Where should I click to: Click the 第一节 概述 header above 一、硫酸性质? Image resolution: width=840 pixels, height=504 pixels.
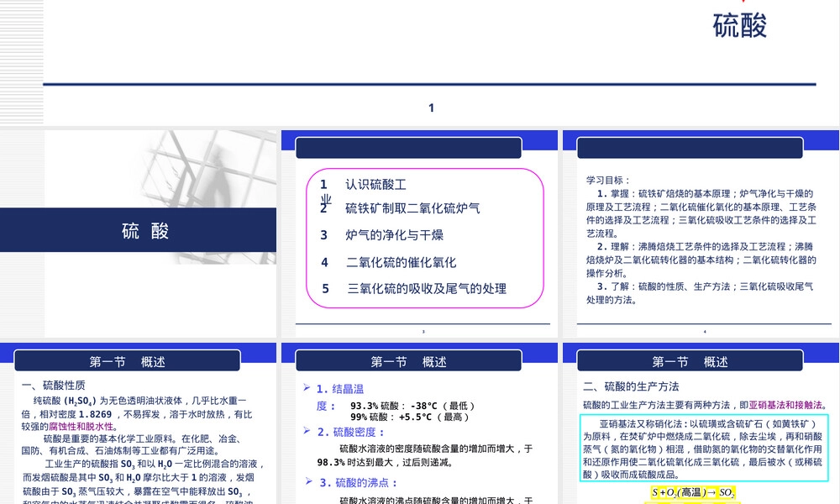click(127, 362)
